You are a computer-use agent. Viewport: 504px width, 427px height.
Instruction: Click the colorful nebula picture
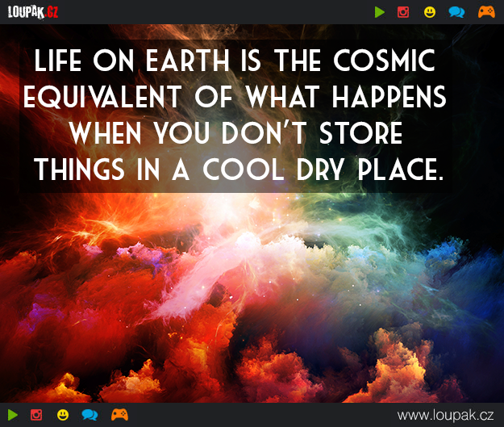click(252, 299)
